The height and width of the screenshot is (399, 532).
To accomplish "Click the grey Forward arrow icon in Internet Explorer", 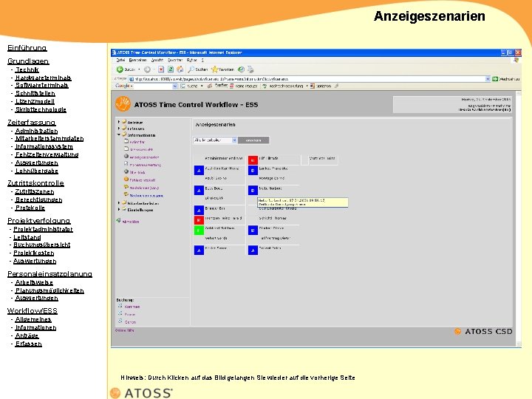I will tap(147, 69).
